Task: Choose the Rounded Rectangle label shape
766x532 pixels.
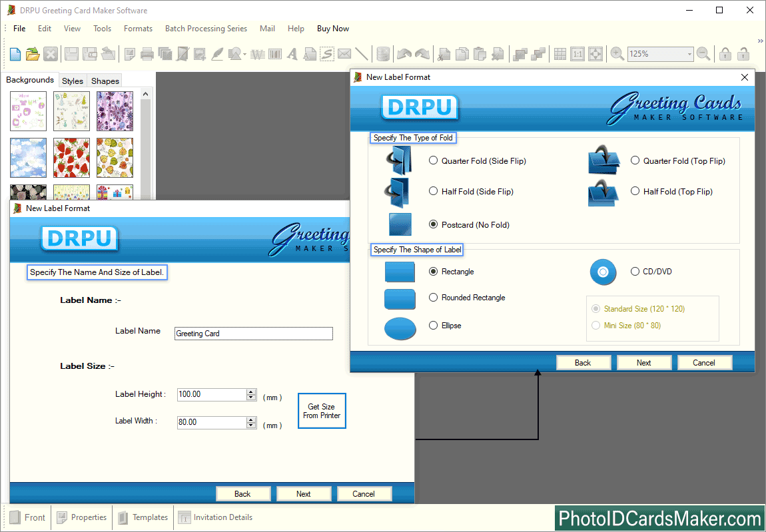Action: [434, 297]
